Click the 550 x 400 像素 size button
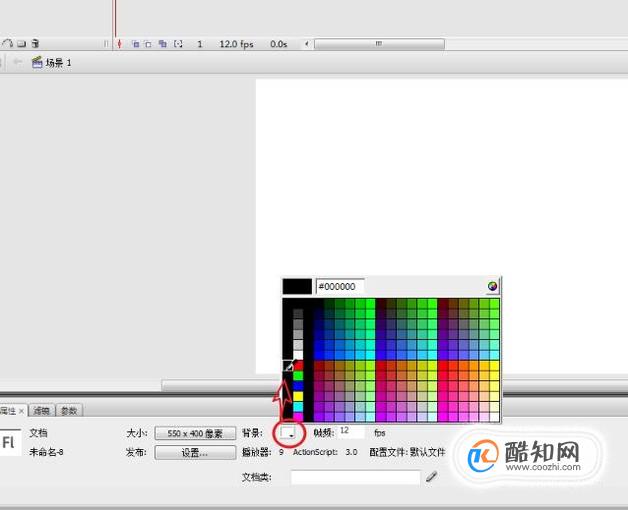This screenshot has height=510, width=628. [x=195, y=433]
